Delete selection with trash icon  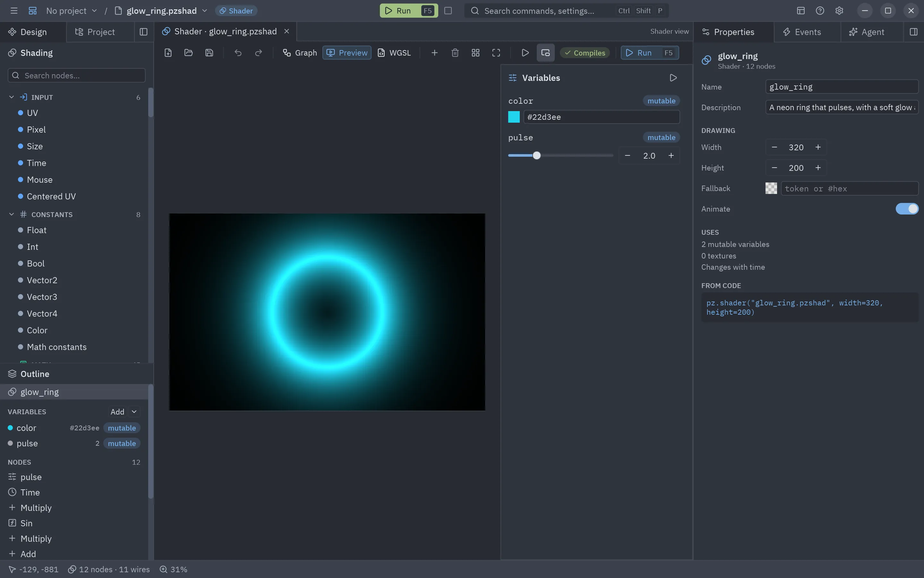455,53
